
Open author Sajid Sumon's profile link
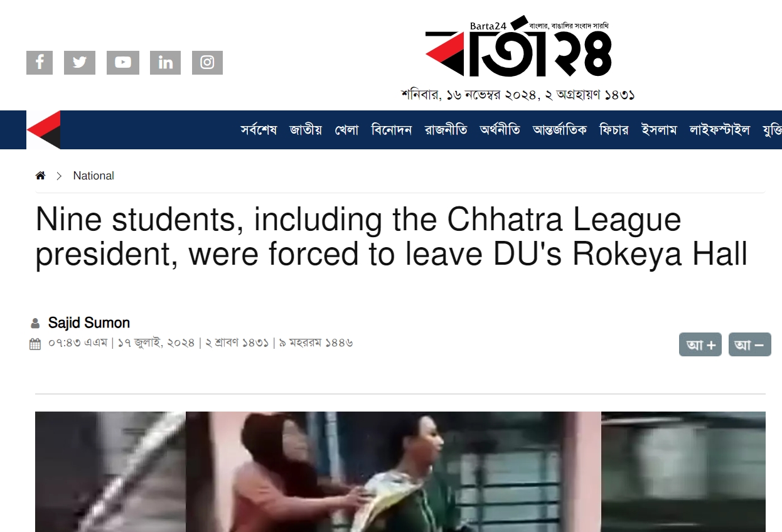pyautogui.click(x=89, y=323)
